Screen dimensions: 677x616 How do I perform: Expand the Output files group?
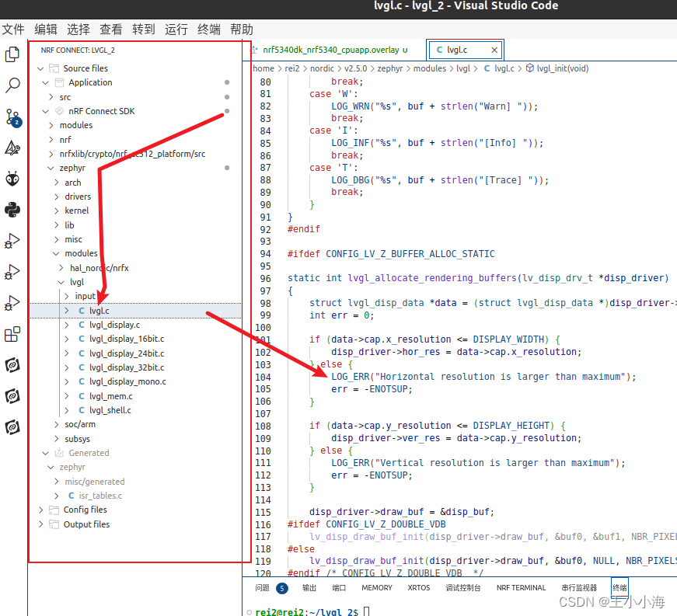coord(40,524)
